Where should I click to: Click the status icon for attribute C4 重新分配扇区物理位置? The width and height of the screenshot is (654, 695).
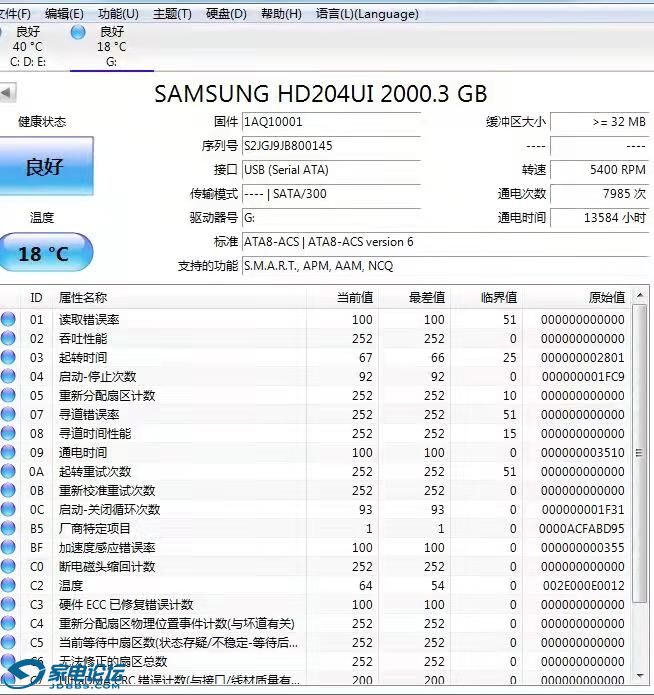point(8,623)
